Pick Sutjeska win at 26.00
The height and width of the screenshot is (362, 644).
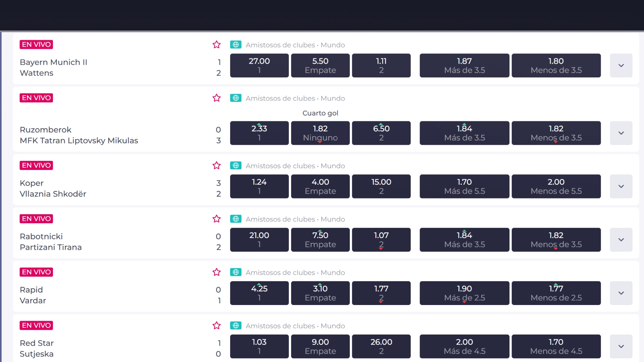381,346
